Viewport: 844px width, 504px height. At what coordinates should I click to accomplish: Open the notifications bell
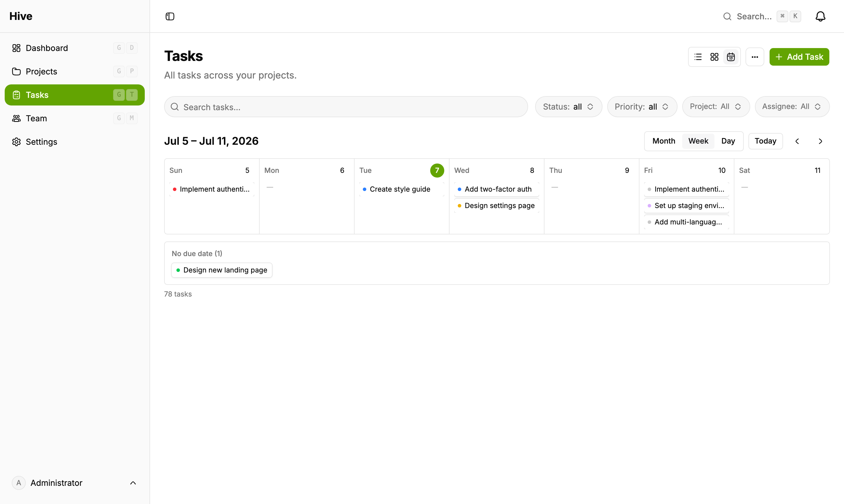click(820, 16)
